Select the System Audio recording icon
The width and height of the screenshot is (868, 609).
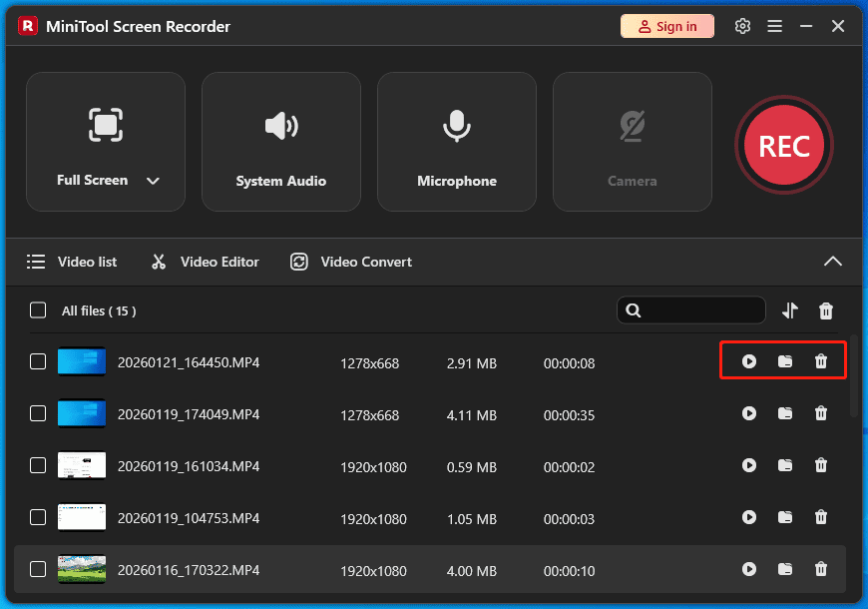pyautogui.click(x=280, y=126)
